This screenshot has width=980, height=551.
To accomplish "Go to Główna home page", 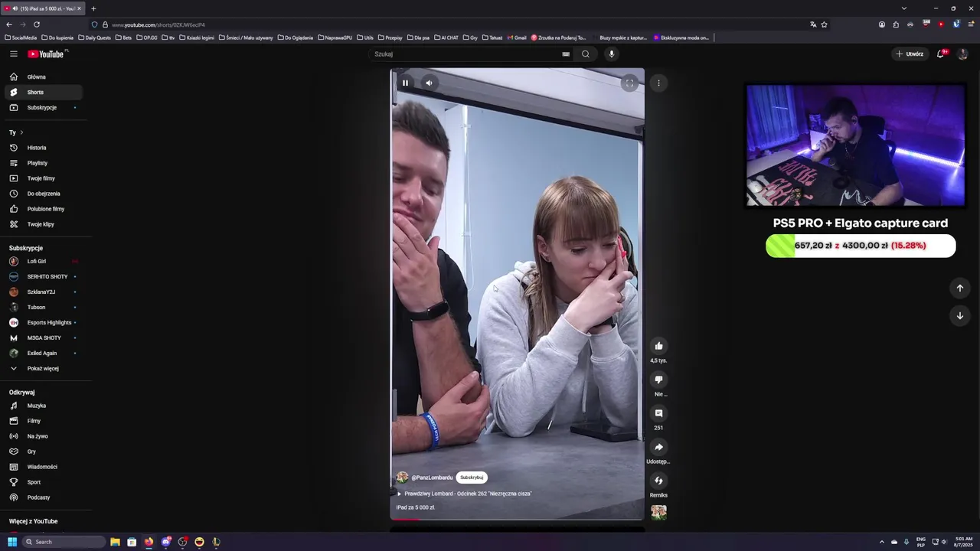I will click(x=43, y=77).
